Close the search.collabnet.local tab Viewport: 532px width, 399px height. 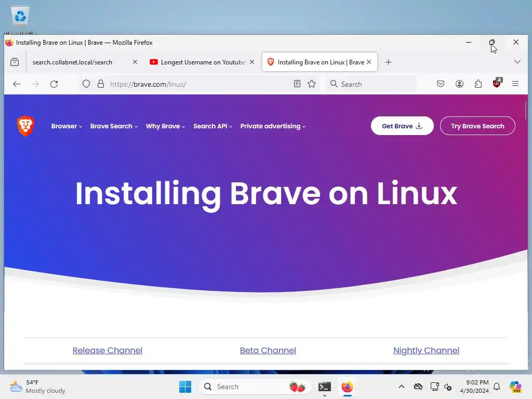[135, 62]
